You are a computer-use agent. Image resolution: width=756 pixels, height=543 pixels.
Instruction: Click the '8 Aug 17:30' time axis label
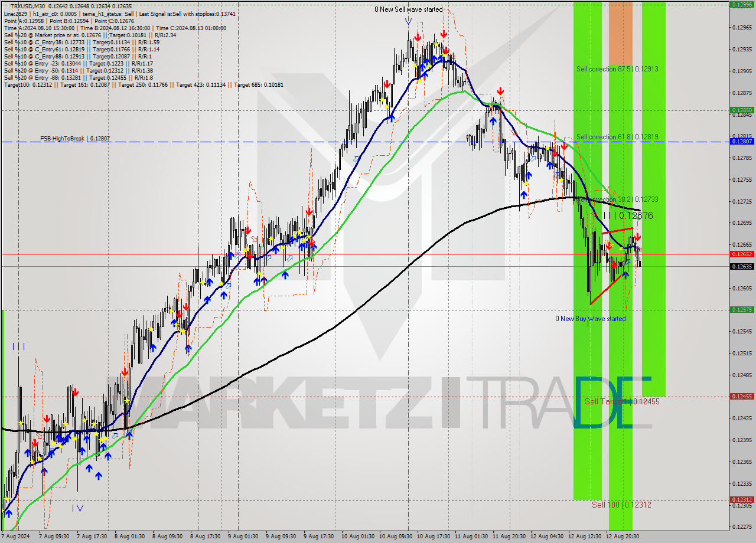tap(205, 537)
